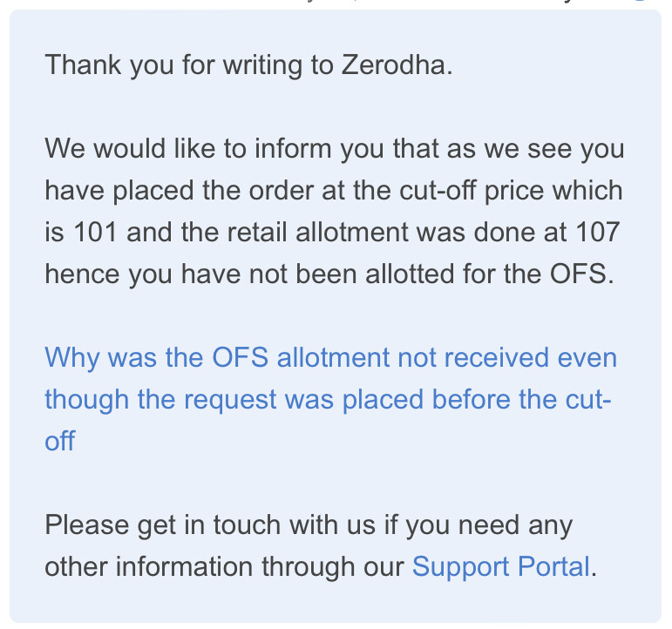Click the 'have placed the order' line

coord(334,190)
